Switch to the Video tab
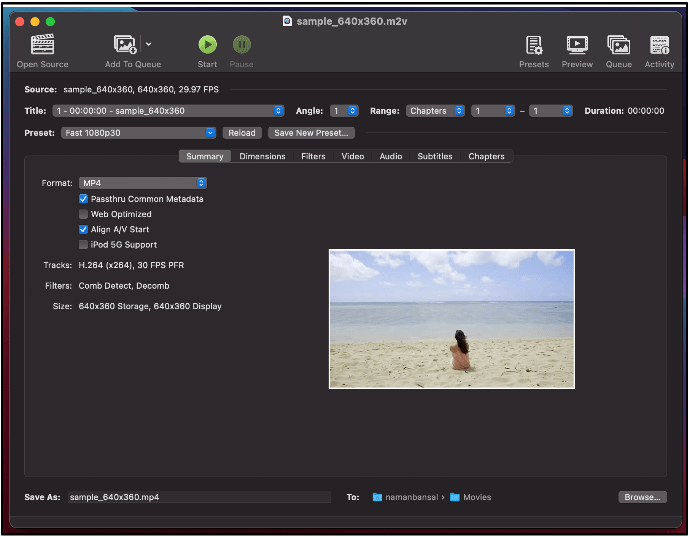The width and height of the screenshot is (690, 537). click(x=352, y=156)
